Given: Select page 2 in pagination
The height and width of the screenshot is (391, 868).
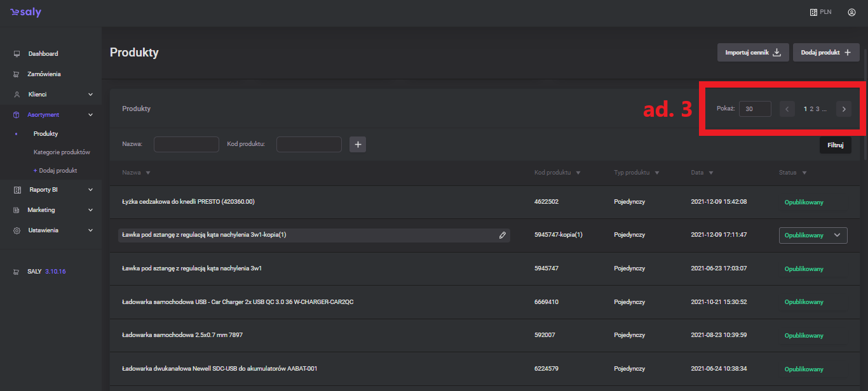Looking at the screenshot, I should (x=811, y=109).
